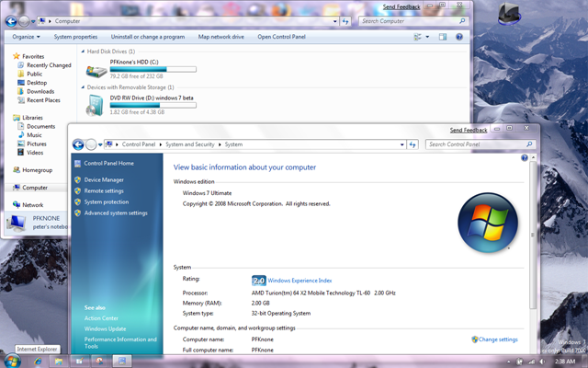The height and width of the screenshot is (368, 588).
Task: Click the active Control Panel taskbar button
Action: point(122,362)
